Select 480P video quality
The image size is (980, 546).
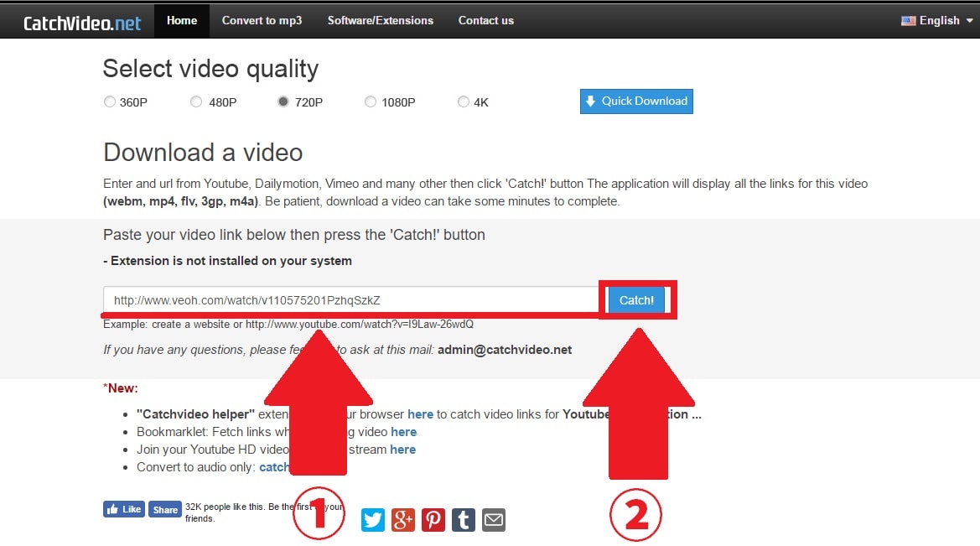(x=196, y=101)
